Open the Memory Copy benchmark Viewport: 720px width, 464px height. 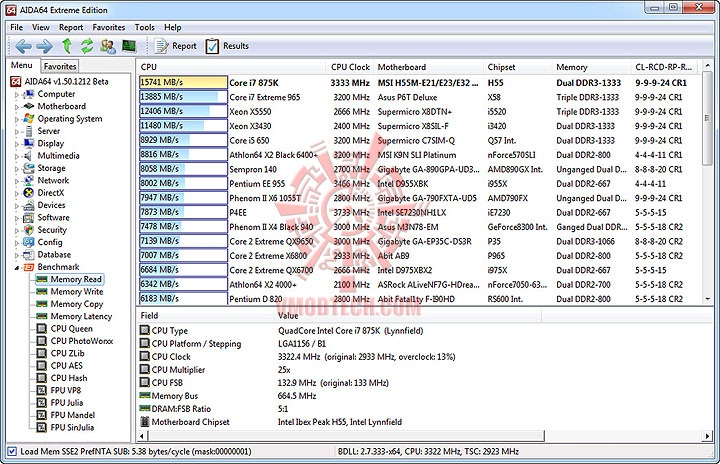coord(77,304)
